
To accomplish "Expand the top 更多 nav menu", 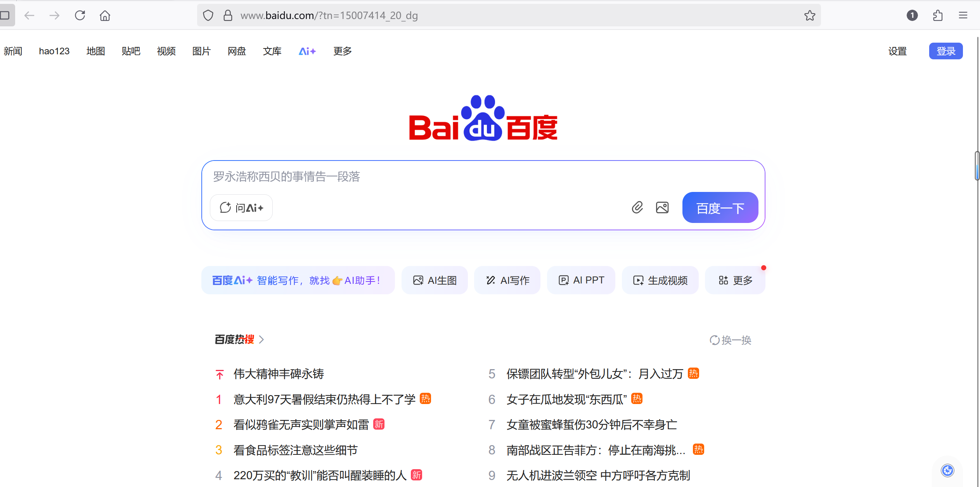I will click(343, 51).
